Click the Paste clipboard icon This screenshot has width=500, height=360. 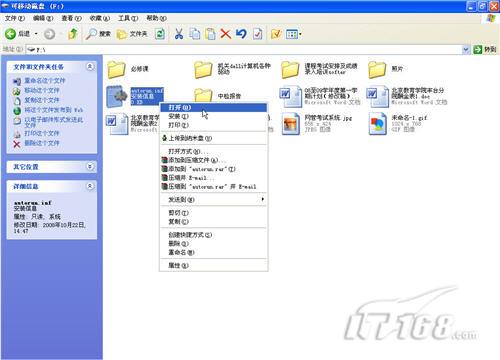(x=210, y=34)
